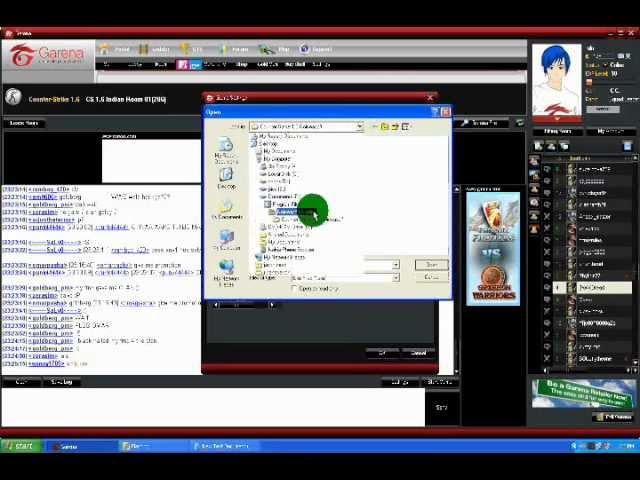640x480 pixels.
Task: Open the Files of type dropdown arrow
Action: coord(396,278)
